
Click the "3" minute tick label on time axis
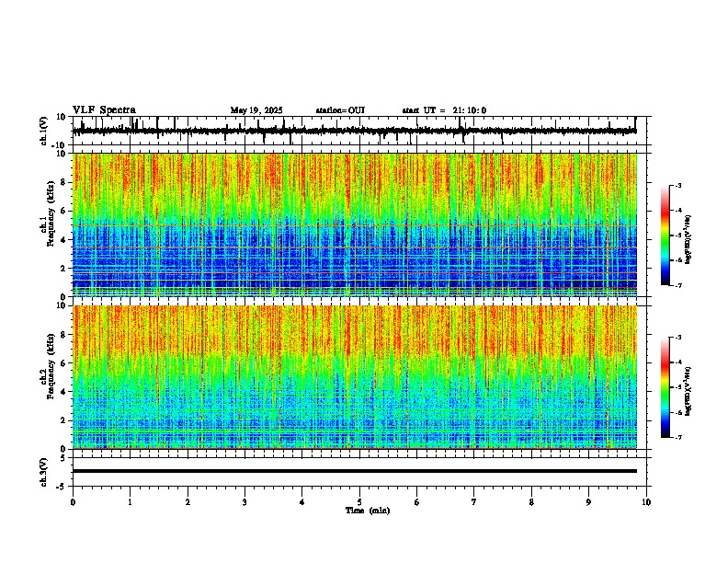245,502
